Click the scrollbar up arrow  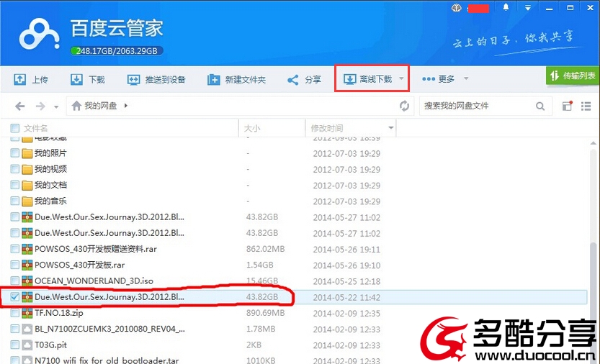tap(593, 143)
